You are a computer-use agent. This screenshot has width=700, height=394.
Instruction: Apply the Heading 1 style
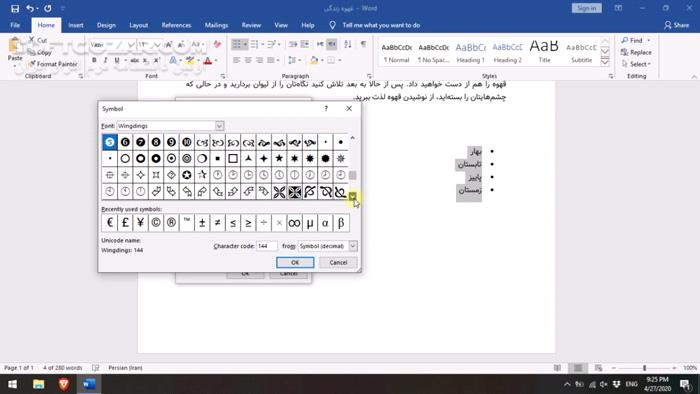tap(471, 53)
